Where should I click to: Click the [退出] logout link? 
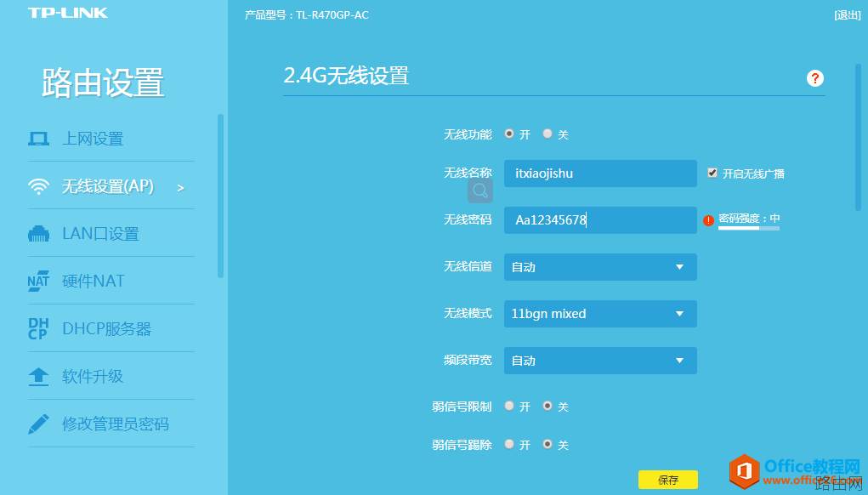[848, 15]
